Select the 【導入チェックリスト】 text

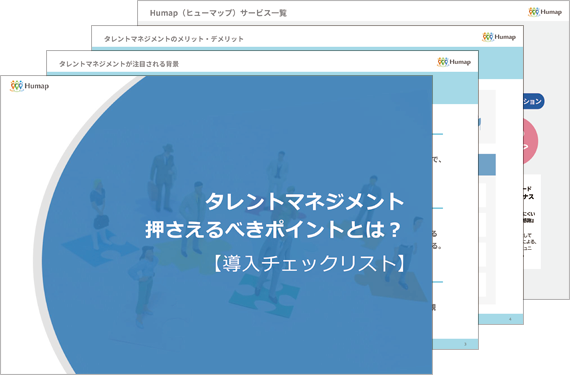click(309, 263)
